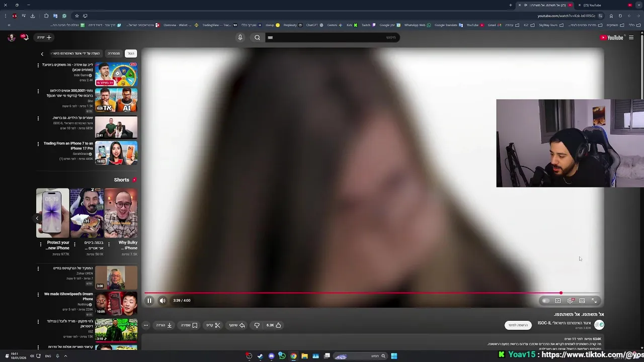Share the video using the share button

point(237,325)
